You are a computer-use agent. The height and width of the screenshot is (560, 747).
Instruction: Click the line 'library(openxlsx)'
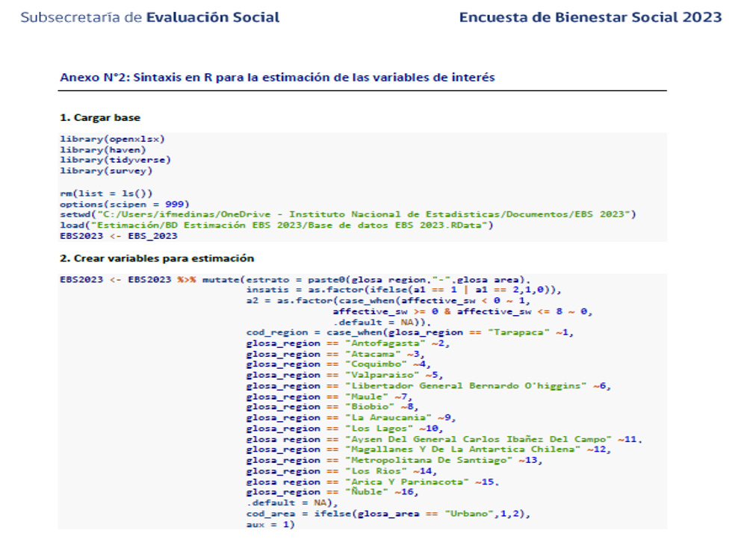click(113, 139)
